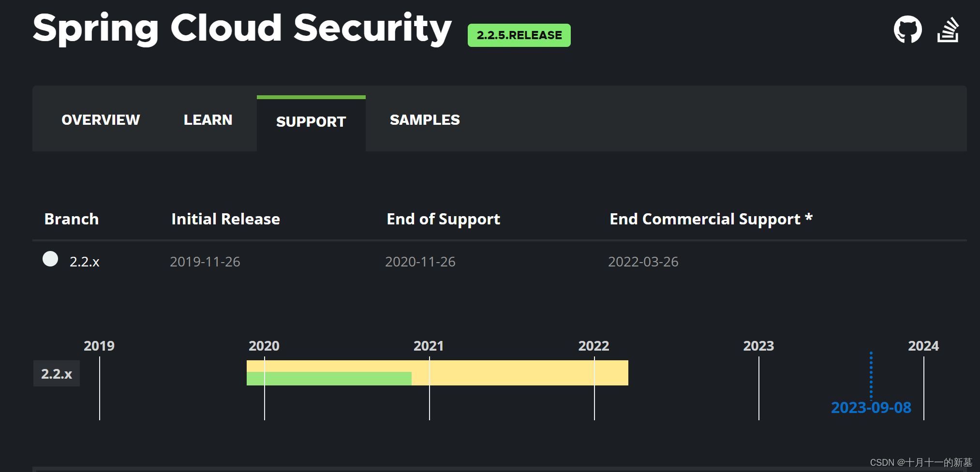The height and width of the screenshot is (472, 980).
Task: Switch to the OVERVIEW tab
Action: coord(100,119)
